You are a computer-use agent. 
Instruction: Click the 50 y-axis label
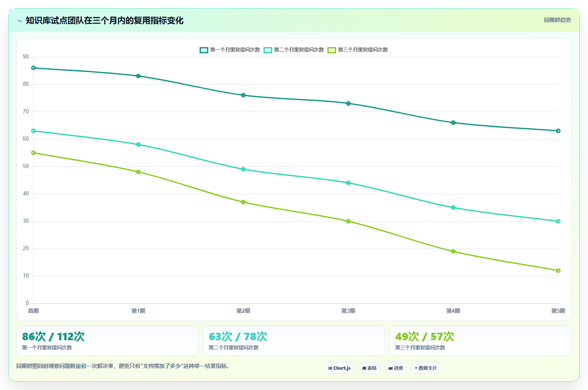[26, 166]
